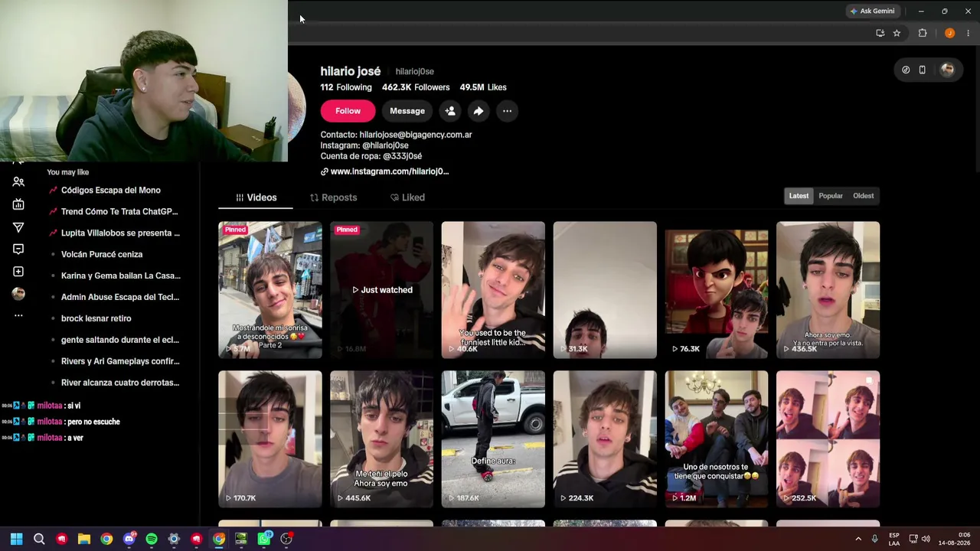
Task: Switch to the Liked tab
Action: point(407,197)
